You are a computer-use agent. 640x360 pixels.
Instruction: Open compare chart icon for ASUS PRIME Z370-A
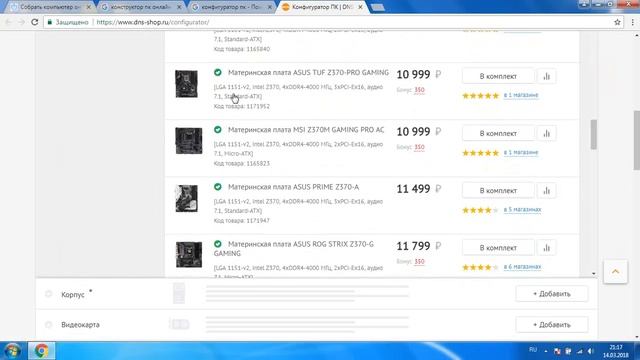(x=547, y=191)
